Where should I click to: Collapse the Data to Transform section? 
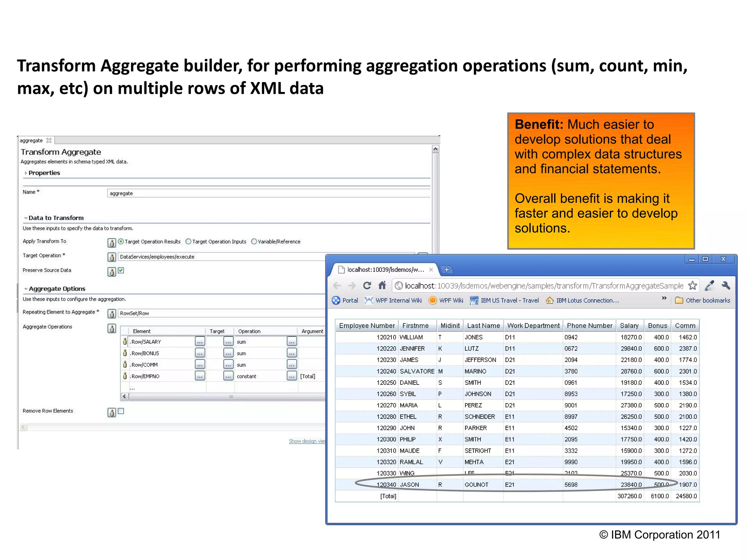point(26,218)
